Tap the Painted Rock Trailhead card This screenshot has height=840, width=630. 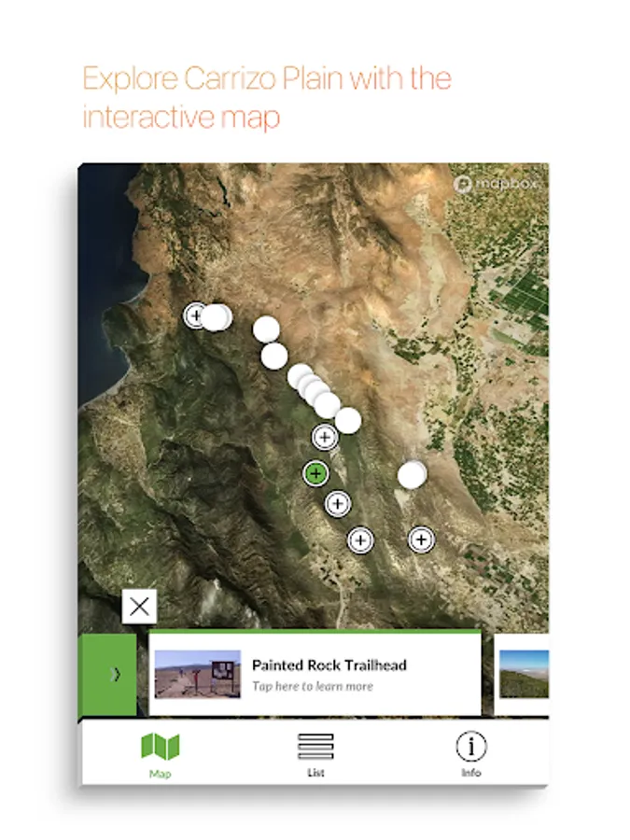[315, 673]
